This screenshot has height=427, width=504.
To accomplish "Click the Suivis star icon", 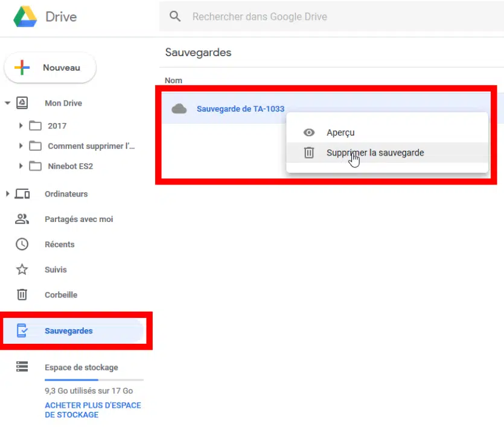I will 22,270.
